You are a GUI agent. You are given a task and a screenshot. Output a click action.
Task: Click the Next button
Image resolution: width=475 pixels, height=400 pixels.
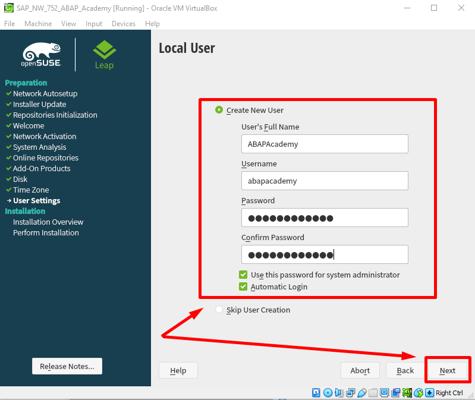pos(447,370)
